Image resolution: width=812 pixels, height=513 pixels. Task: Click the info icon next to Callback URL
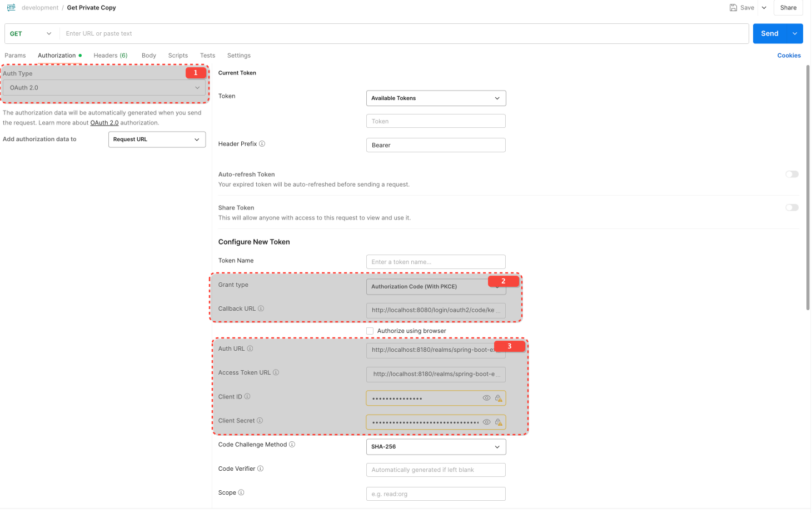click(x=261, y=308)
